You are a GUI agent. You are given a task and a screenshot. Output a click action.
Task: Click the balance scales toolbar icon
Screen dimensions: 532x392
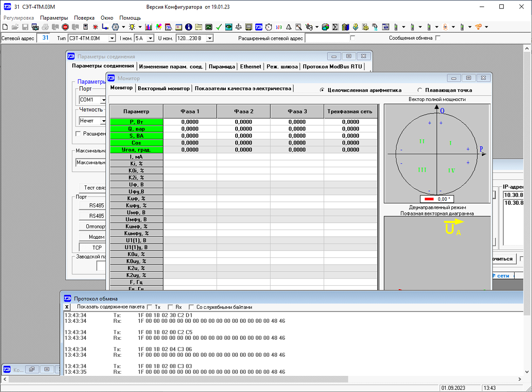[238, 27]
